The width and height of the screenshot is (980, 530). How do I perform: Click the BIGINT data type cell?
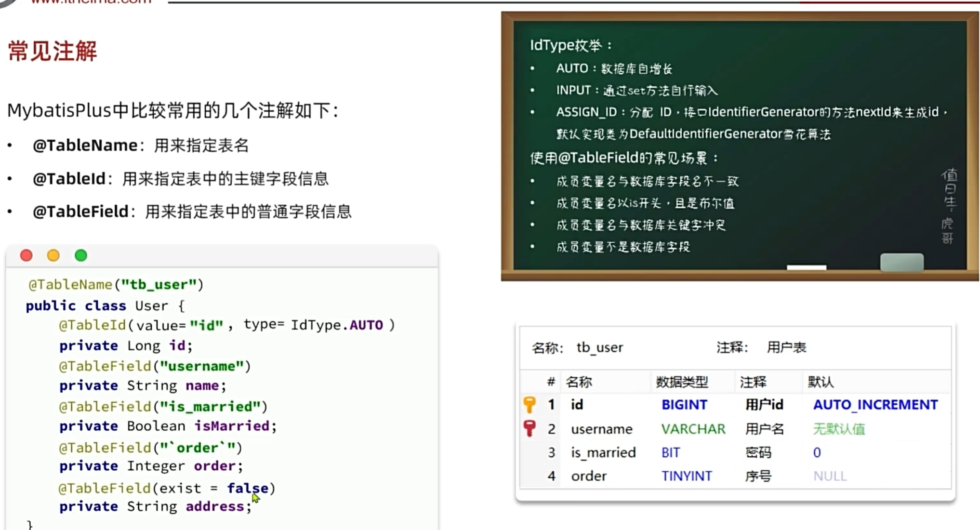click(x=684, y=404)
